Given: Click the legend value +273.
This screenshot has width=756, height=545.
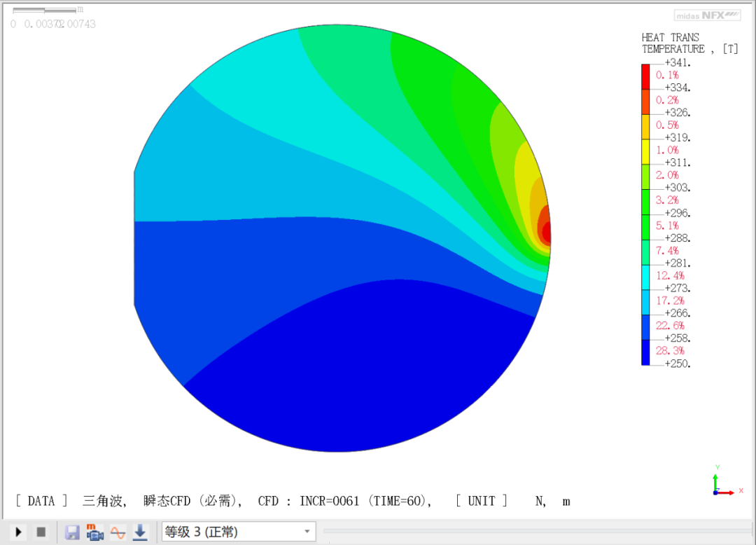Looking at the screenshot, I should [678, 289].
